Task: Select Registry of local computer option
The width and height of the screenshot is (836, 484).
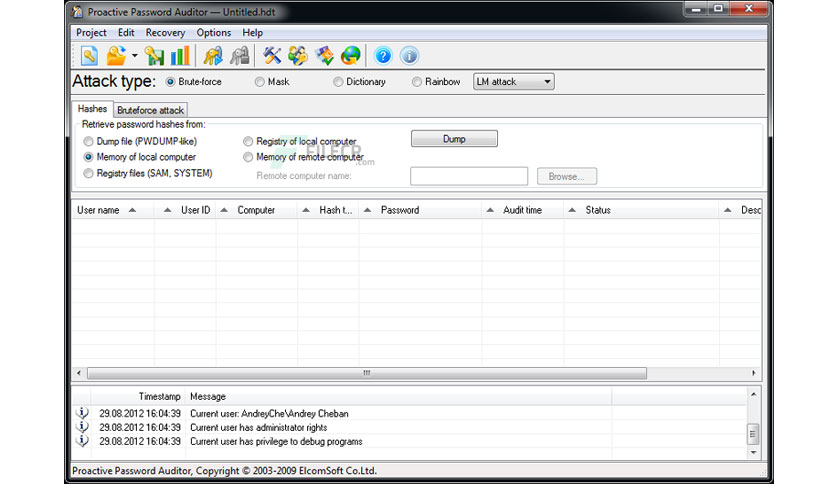Action: 300,141
